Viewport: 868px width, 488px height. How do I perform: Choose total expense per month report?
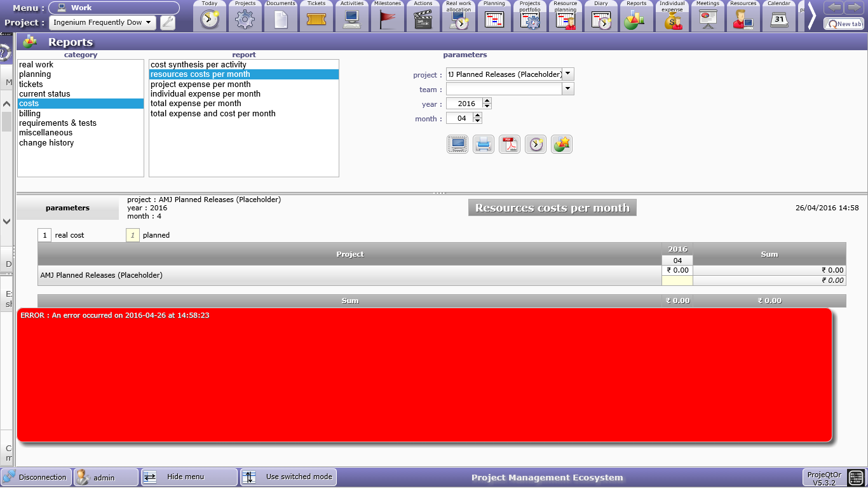pyautogui.click(x=196, y=104)
